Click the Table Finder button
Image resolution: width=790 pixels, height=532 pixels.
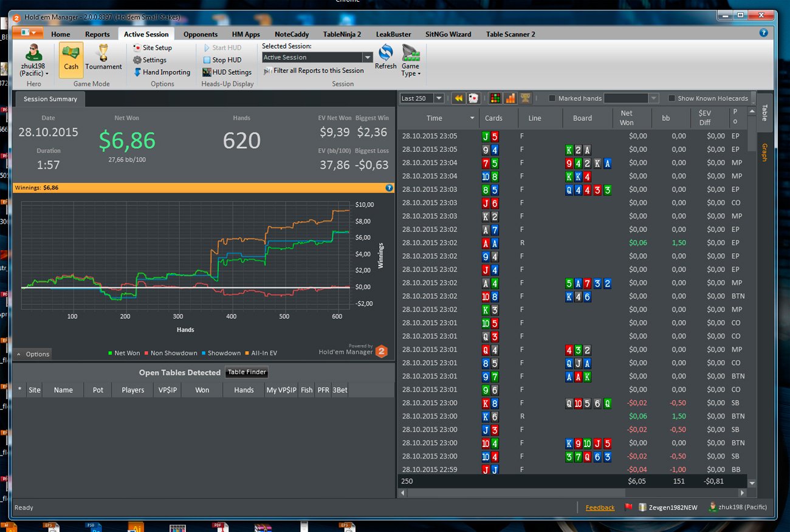(x=247, y=372)
